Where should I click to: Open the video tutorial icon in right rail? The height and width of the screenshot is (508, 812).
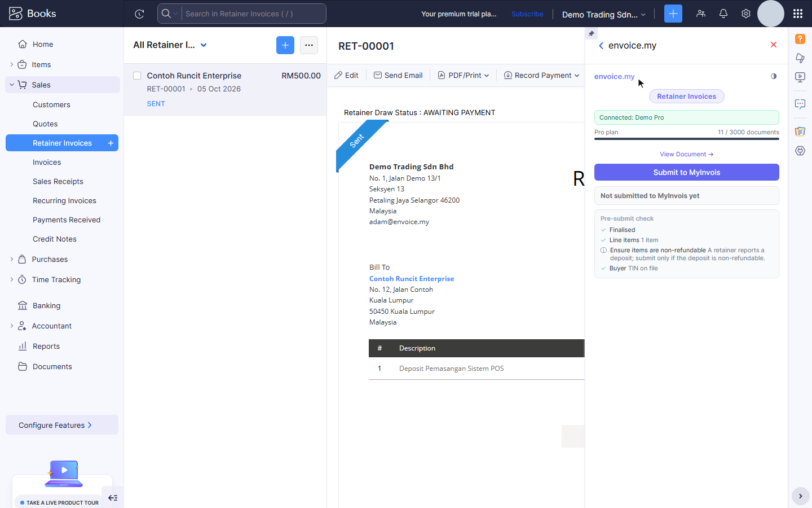[x=800, y=77]
